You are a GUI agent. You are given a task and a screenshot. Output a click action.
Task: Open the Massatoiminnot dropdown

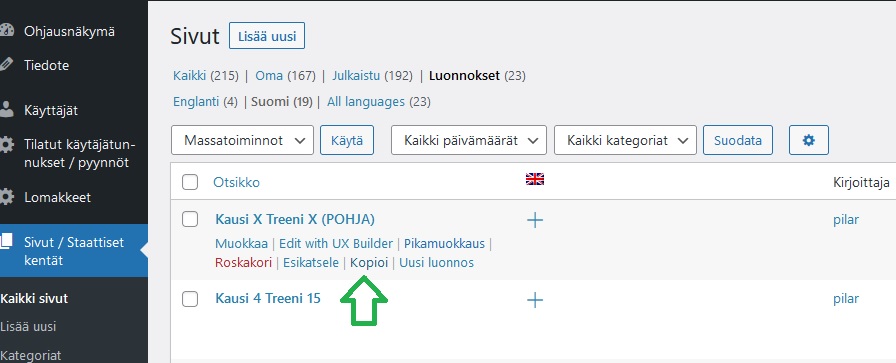click(242, 140)
